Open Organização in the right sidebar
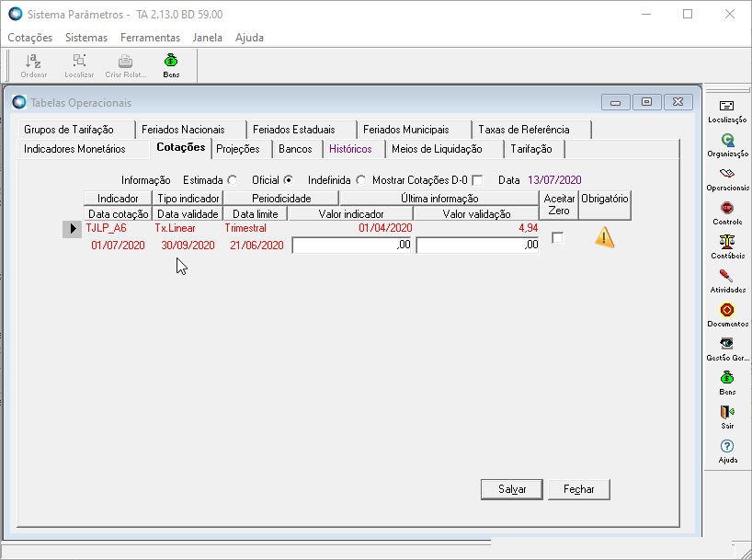 [x=727, y=145]
